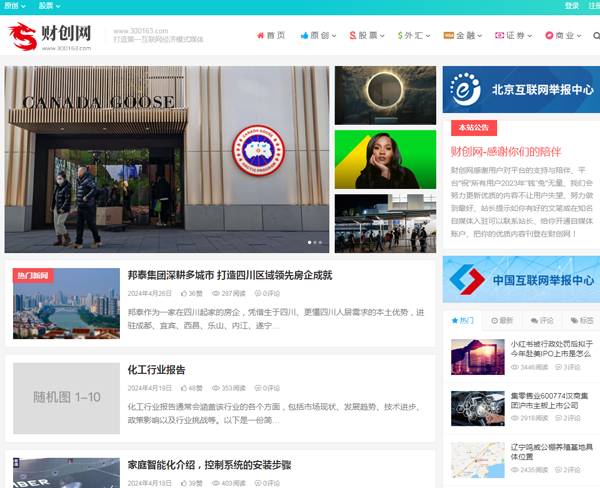Image resolution: width=600 pixels, height=488 pixels.
Task: Click the 中国互联网举报中心 banner
Action: coord(521,279)
